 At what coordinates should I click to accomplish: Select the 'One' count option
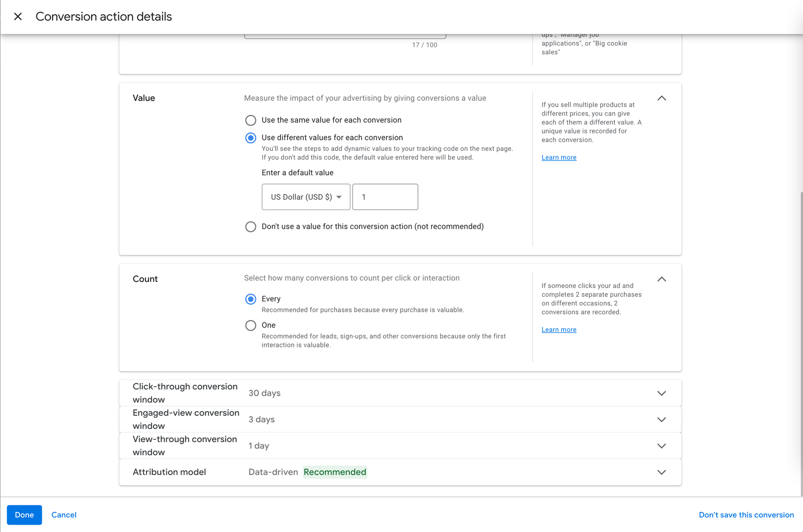click(x=250, y=325)
